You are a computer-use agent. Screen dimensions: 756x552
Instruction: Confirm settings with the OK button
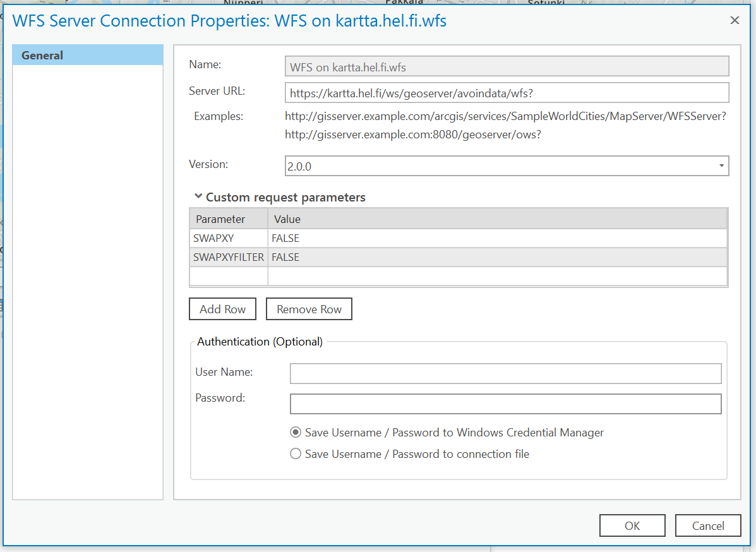[x=632, y=525]
